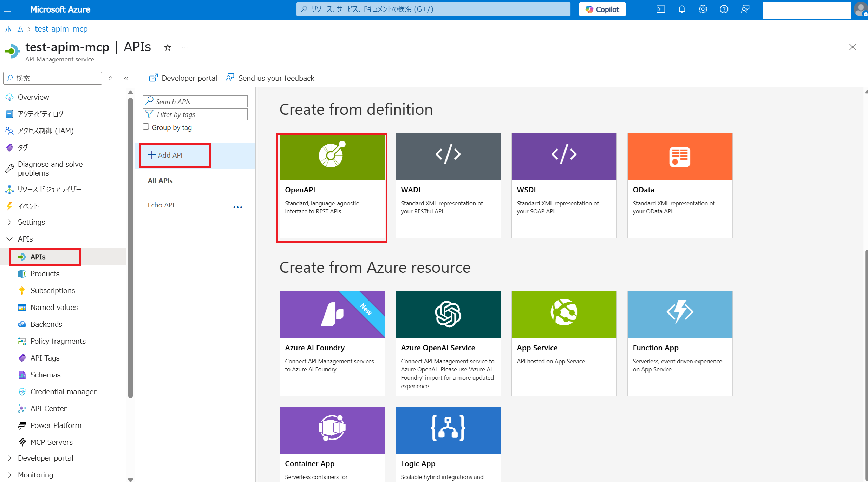The image size is (868, 482).
Task: Select APIs under the APIs group
Action: 38,257
